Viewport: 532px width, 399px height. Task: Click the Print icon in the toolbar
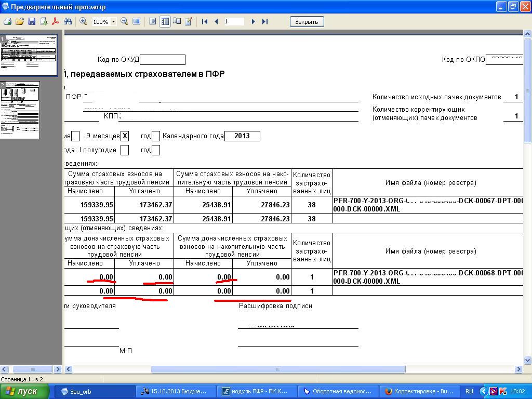[x=8, y=22]
